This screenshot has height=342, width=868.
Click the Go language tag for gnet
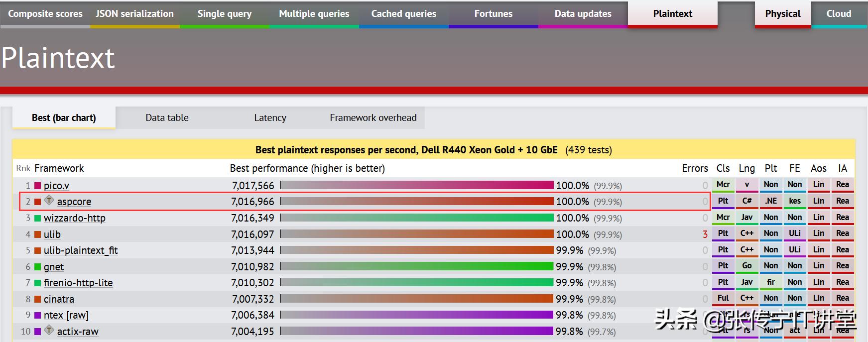747,266
